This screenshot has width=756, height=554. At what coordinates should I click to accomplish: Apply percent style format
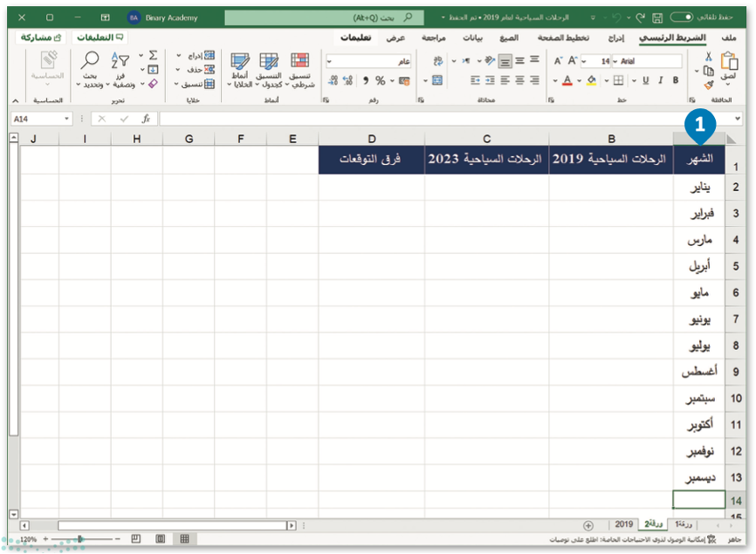click(x=381, y=80)
